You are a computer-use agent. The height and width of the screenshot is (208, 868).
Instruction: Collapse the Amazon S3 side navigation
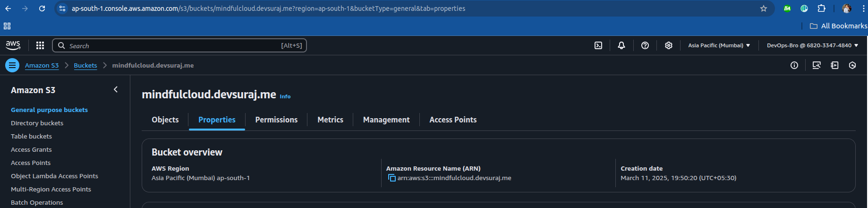[116, 89]
